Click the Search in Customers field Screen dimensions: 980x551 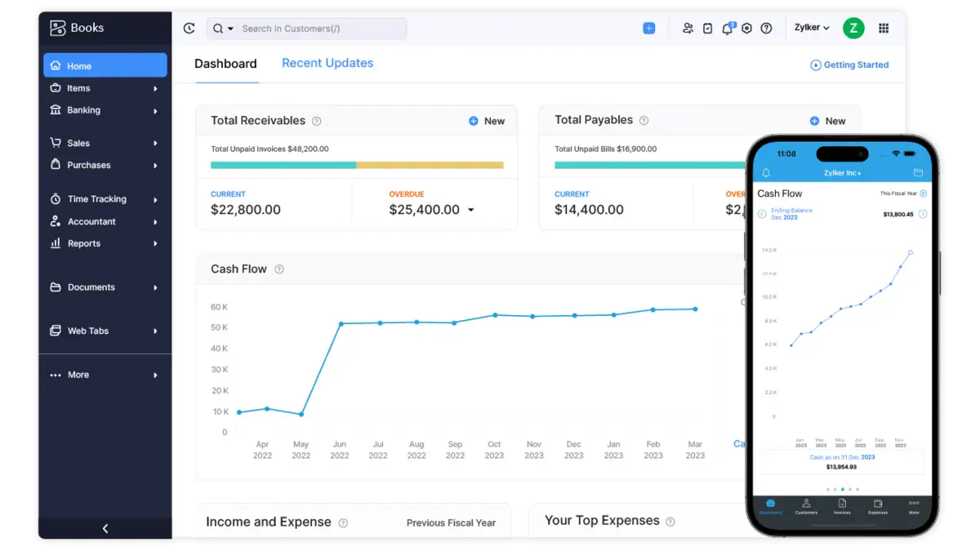(306, 29)
